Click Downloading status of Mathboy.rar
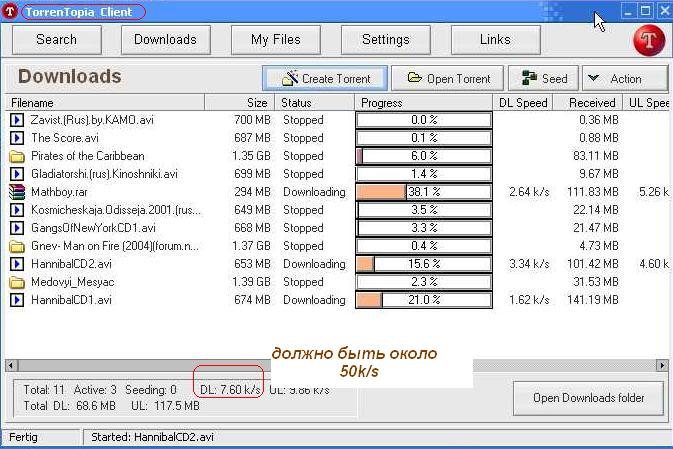The height and width of the screenshot is (449, 673). 314,192
